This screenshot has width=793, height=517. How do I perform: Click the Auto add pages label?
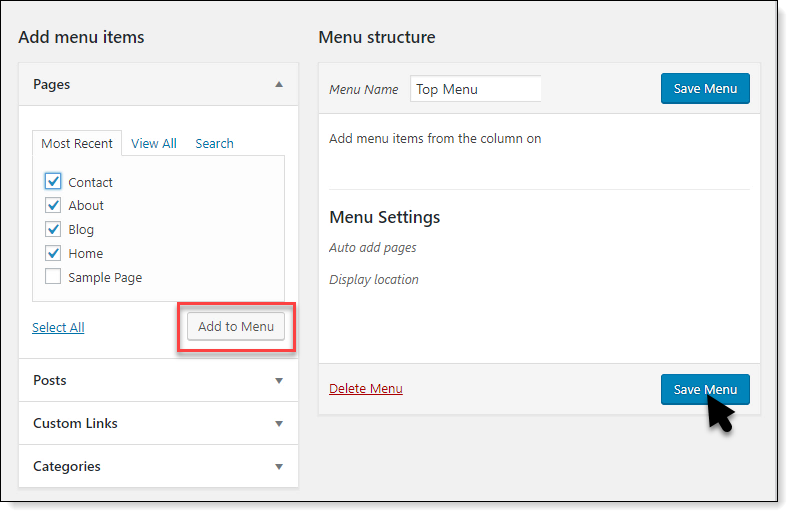(x=373, y=247)
